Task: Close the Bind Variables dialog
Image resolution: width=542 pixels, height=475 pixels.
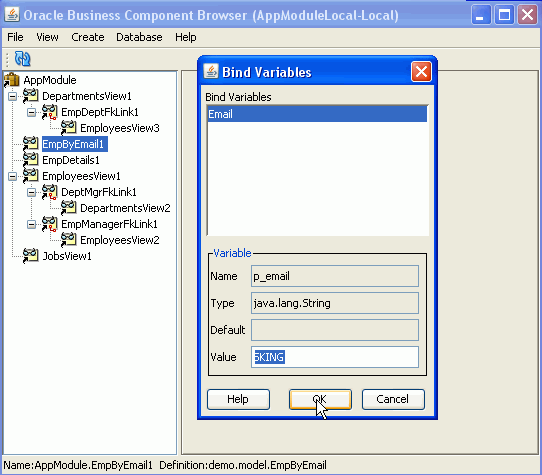Action: (421, 72)
